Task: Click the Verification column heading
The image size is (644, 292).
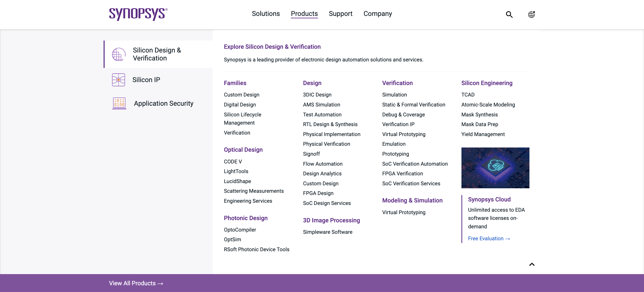Action: [x=397, y=83]
